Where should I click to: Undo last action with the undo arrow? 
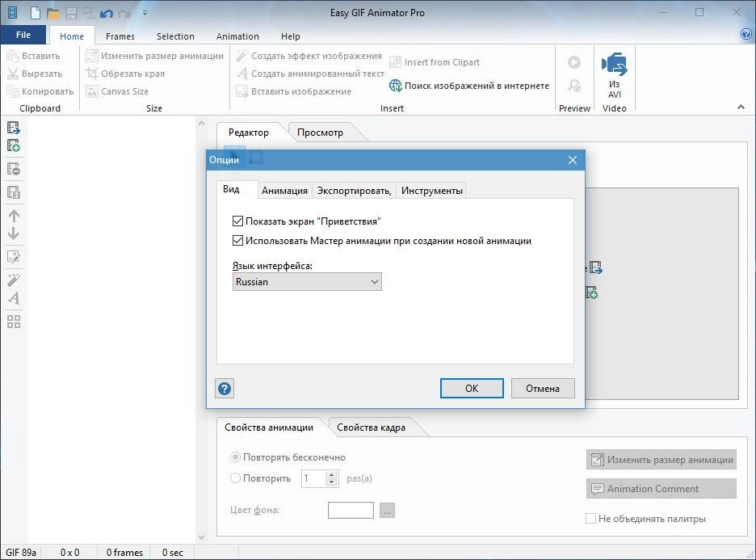click(106, 14)
